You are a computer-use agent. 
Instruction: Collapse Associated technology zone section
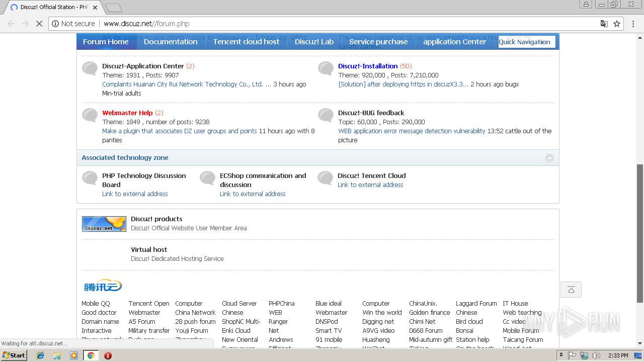549,158
